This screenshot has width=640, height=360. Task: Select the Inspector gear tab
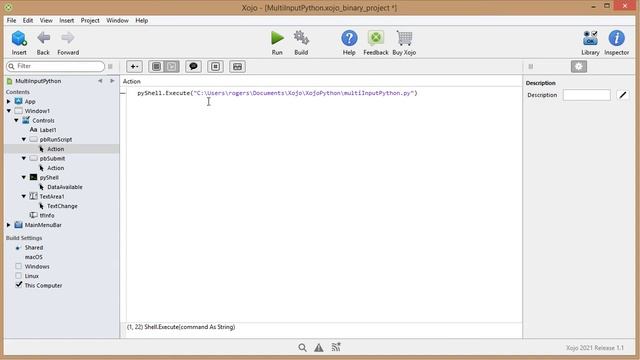coord(579,67)
